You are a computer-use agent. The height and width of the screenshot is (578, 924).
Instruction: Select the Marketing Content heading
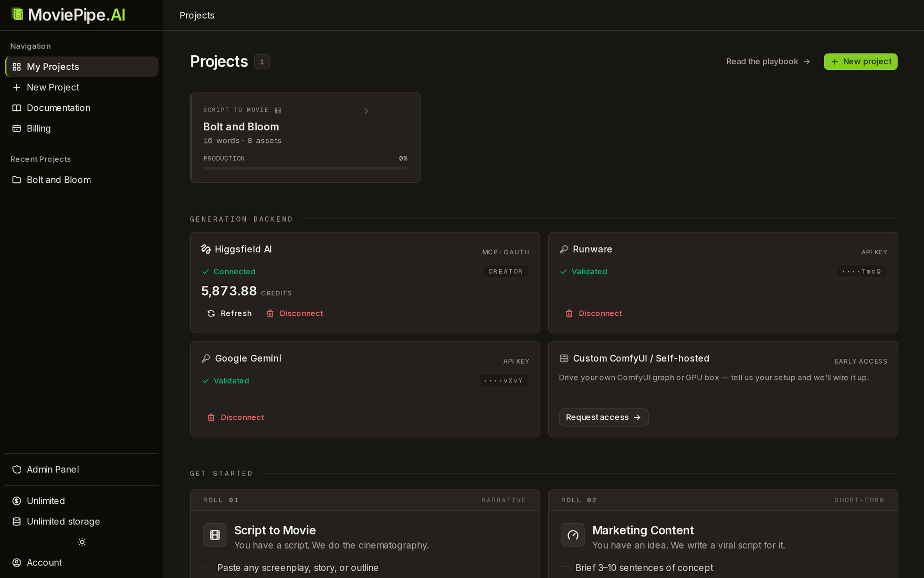point(643,530)
